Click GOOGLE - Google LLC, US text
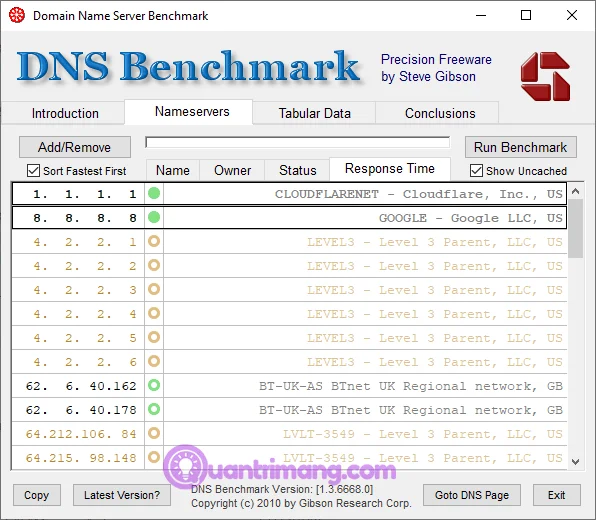596x520 pixels. click(471, 218)
